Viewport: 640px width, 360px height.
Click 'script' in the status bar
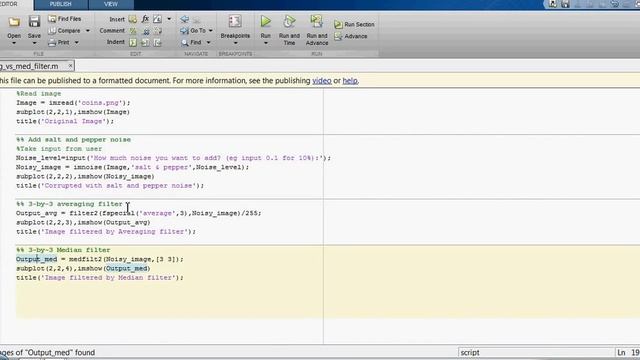(470, 353)
